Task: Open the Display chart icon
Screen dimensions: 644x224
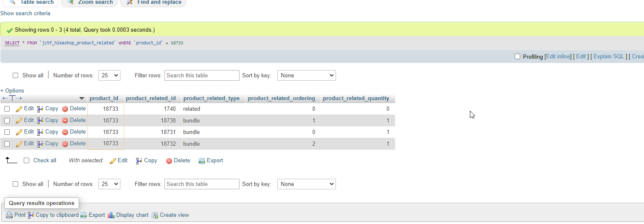Action: (111, 215)
